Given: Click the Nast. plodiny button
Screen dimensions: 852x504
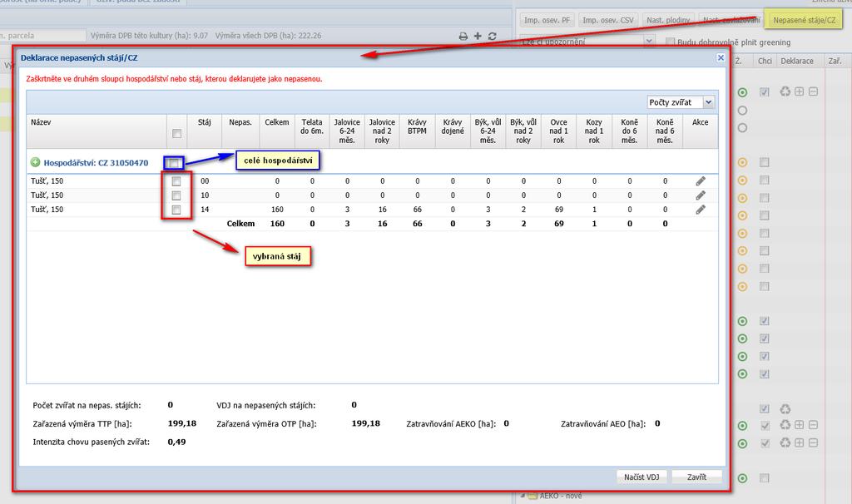Looking at the screenshot, I should [x=668, y=20].
